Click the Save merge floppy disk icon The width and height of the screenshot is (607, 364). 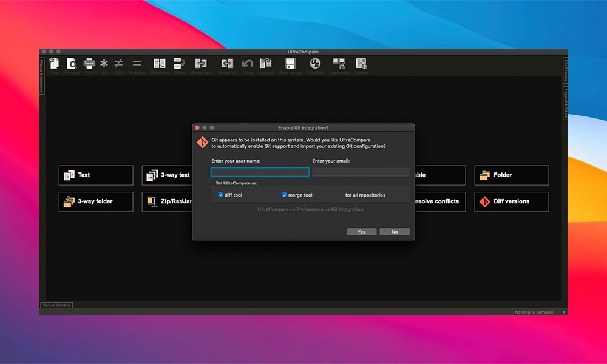(290, 64)
